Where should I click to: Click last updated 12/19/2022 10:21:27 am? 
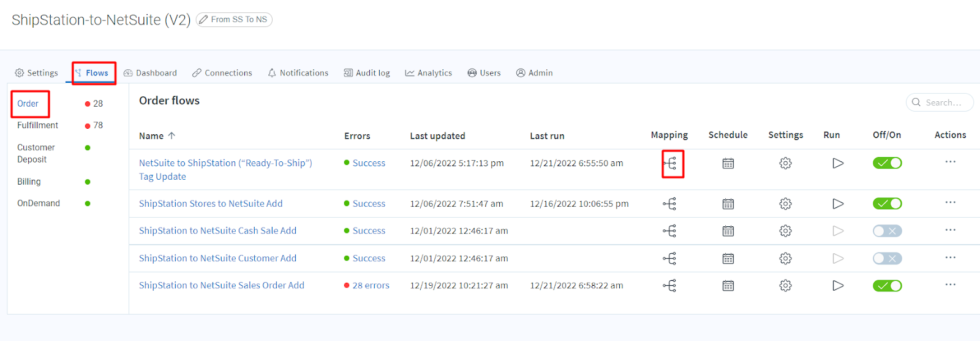459,286
